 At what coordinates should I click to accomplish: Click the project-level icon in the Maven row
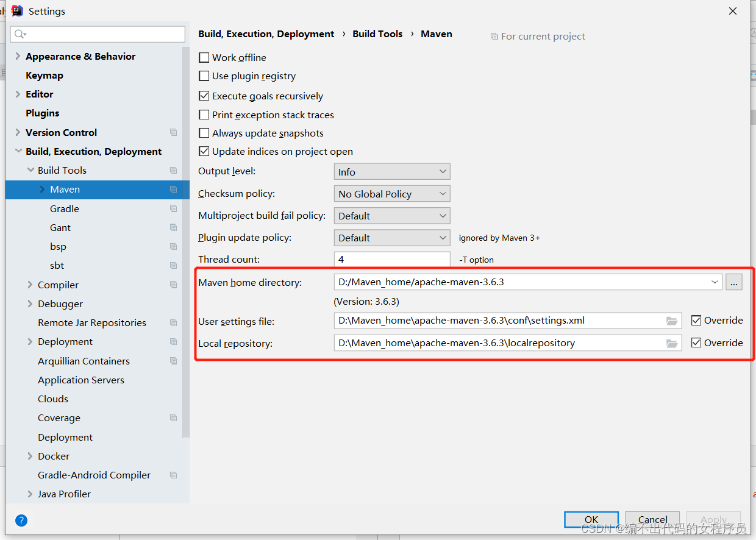pyautogui.click(x=174, y=190)
